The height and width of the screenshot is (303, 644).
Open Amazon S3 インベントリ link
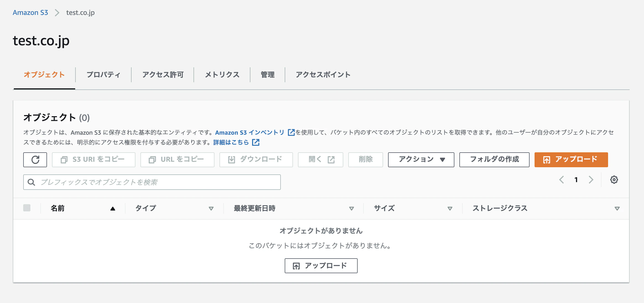250,132
